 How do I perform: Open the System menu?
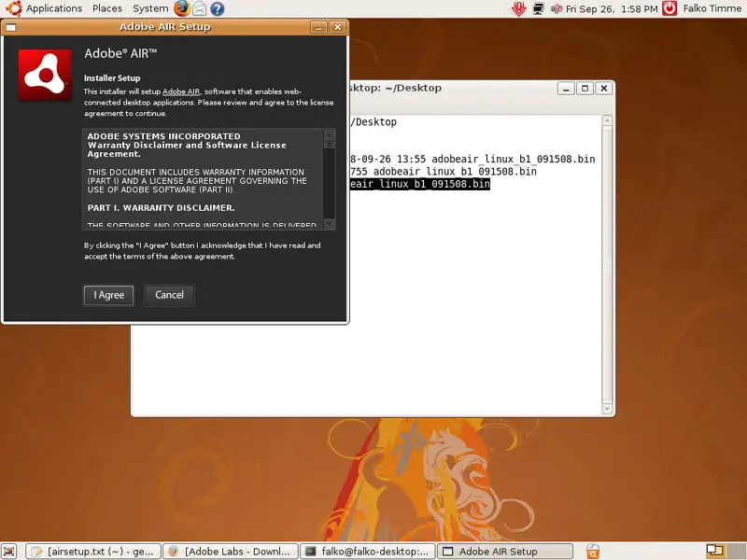point(150,8)
